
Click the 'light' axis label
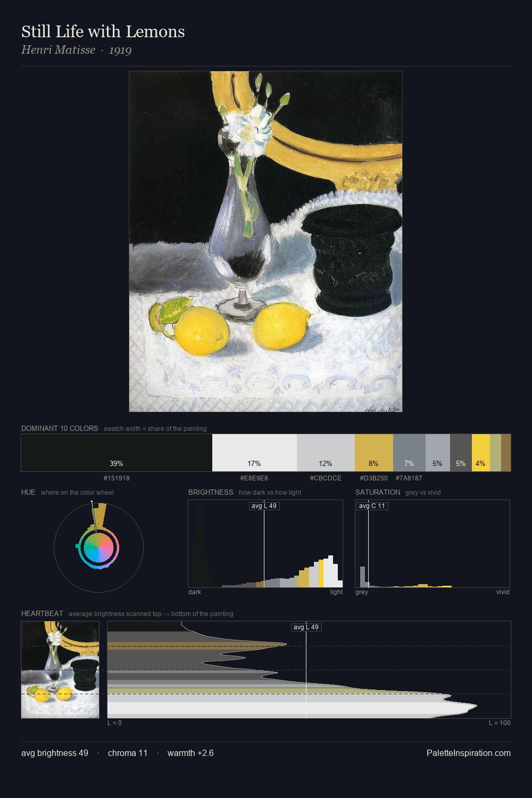tap(337, 592)
